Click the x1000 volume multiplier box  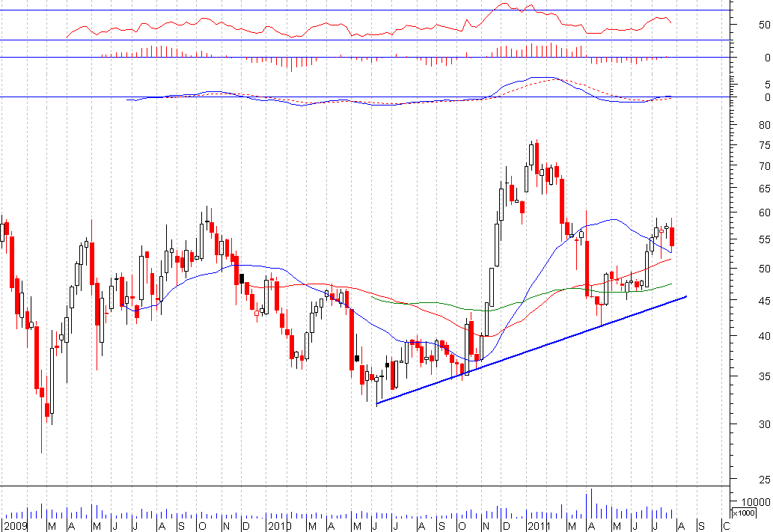pos(743,513)
